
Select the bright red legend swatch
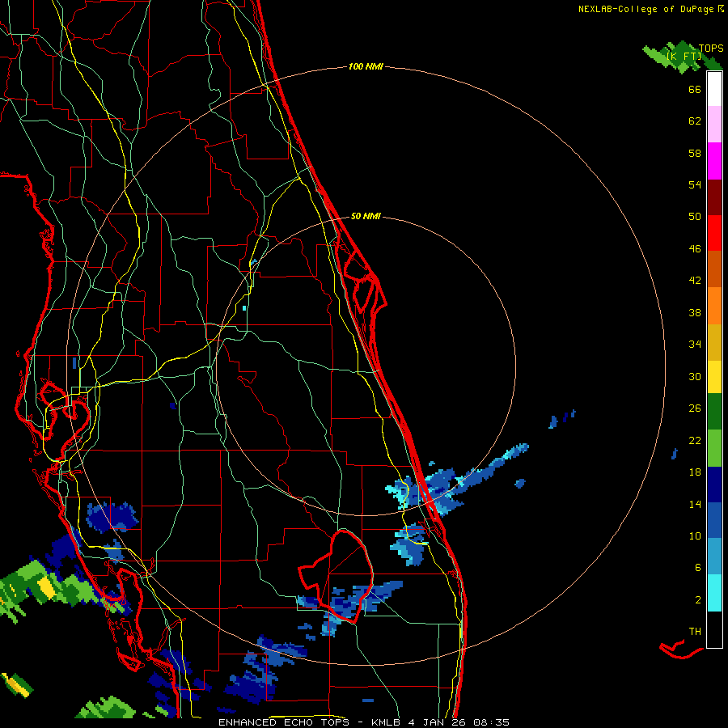pos(714,233)
